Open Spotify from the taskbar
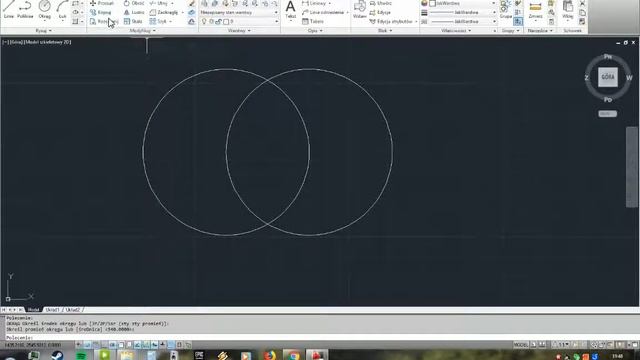 coord(81,356)
